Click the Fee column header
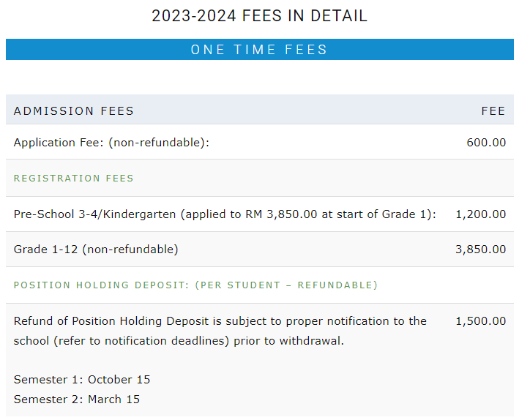The image size is (519, 420). pyautogui.click(x=493, y=111)
